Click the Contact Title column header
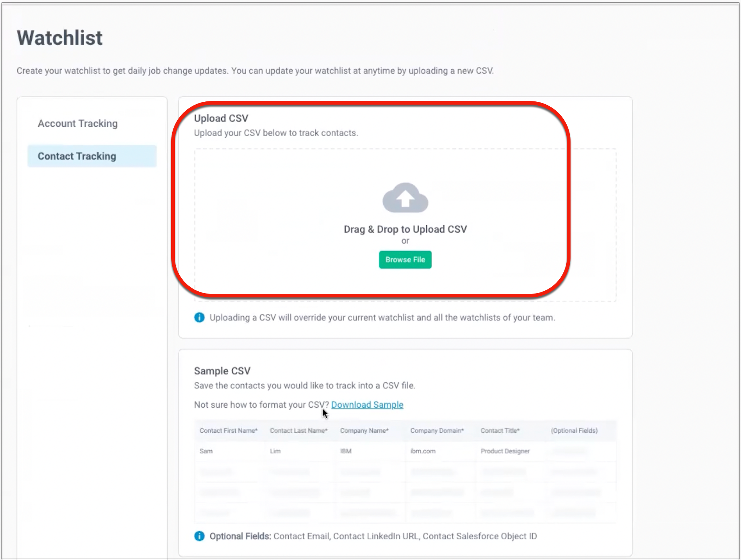The image size is (741, 560). (x=500, y=430)
